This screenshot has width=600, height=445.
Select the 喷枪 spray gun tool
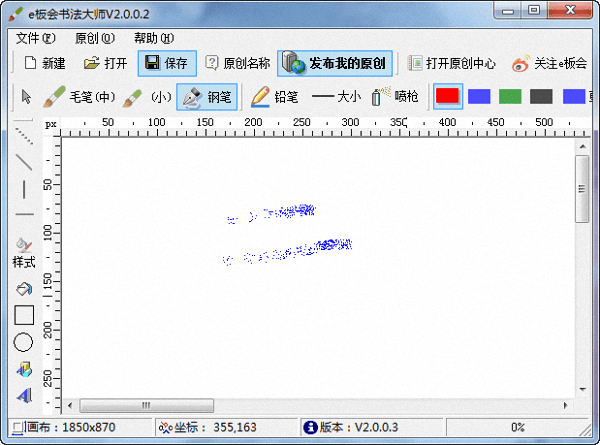395,97
